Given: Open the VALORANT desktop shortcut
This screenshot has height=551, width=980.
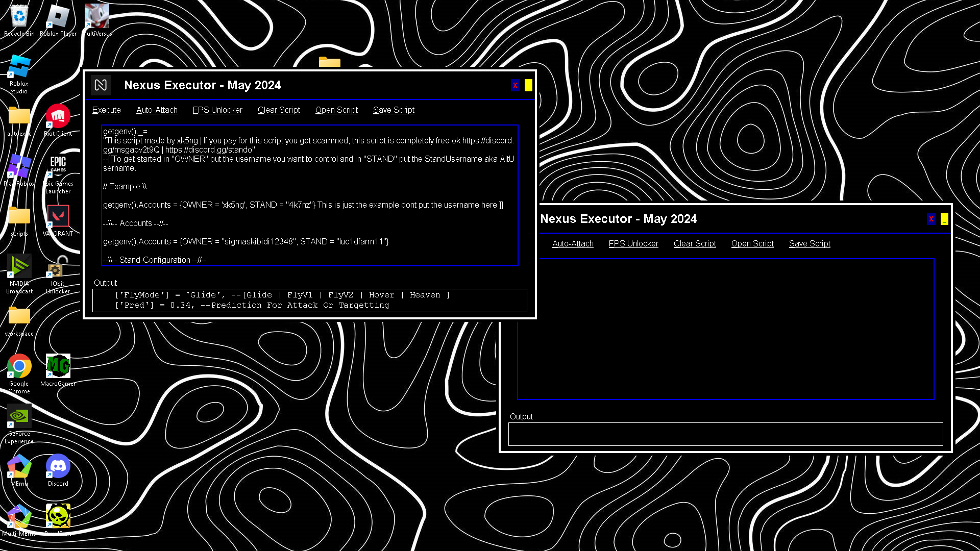Looking at the screenshot, I should 58,217.
